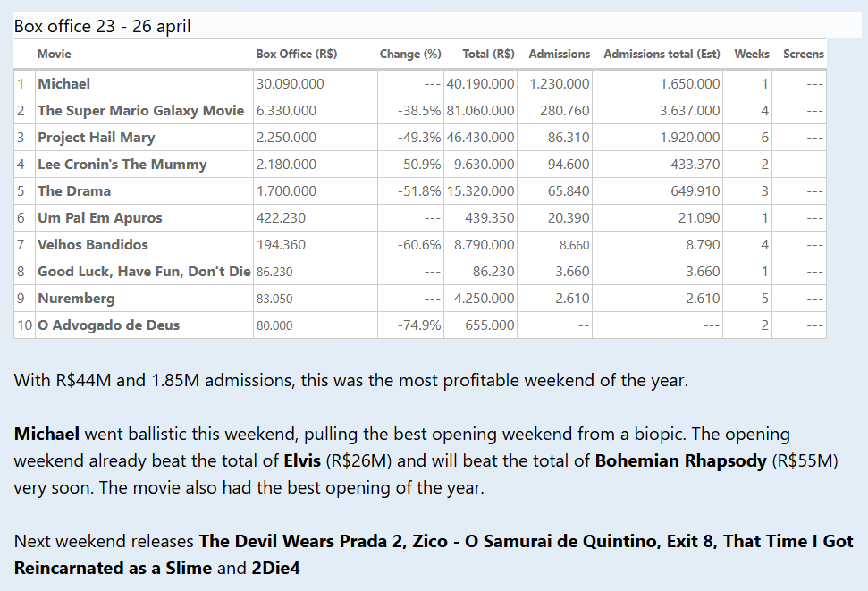Click the Box Office (R$) column header

point(296,54)
